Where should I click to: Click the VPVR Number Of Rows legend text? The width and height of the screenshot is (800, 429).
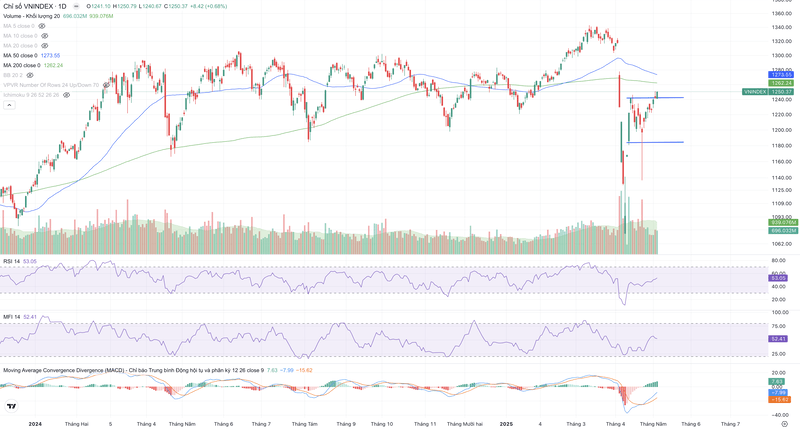pyautogui.click(x=51, y=85)
